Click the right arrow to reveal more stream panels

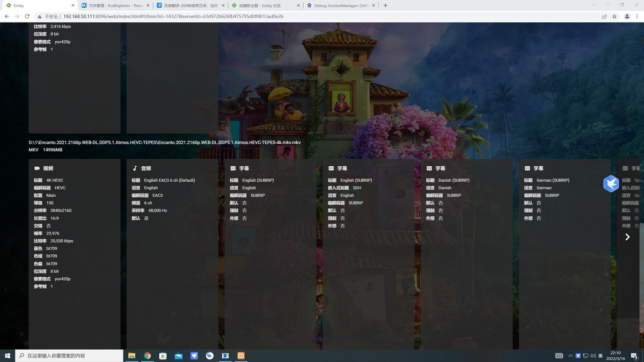[627, 237]
